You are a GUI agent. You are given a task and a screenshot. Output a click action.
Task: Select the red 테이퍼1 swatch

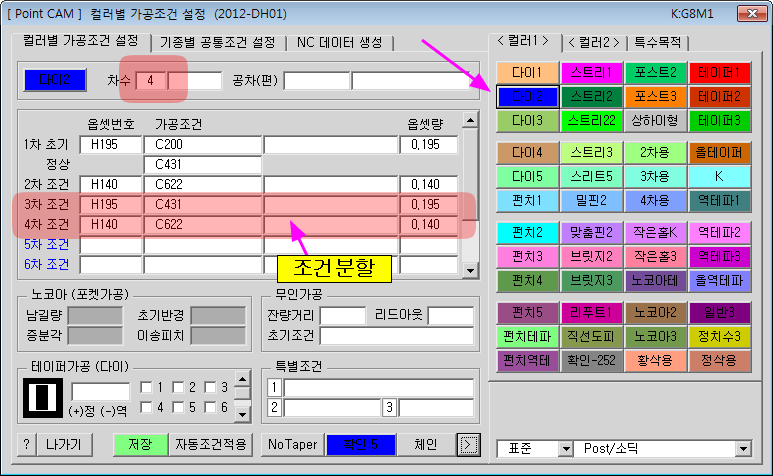(719, 73)
